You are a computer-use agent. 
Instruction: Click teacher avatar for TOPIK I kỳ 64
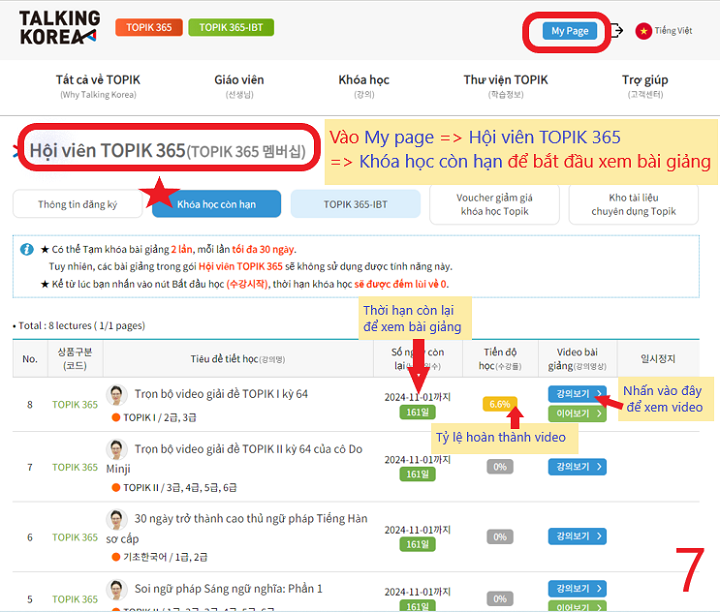point(117,395)
